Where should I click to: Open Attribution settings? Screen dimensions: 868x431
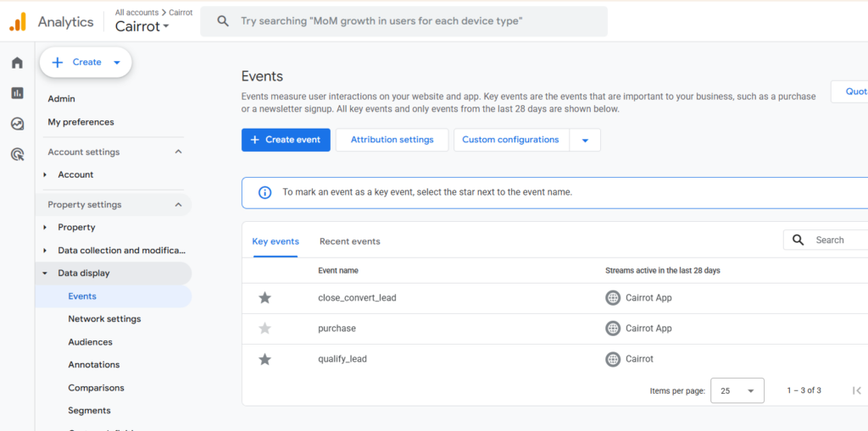point(392,140)
